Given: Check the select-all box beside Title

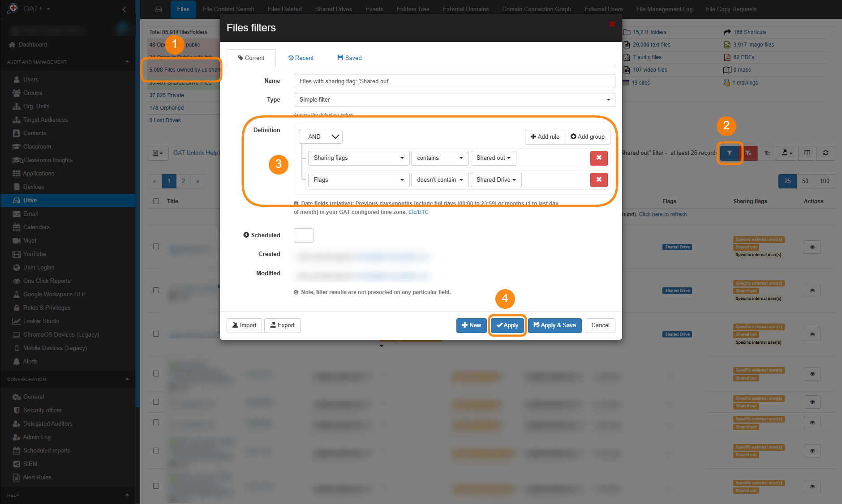Looking at the screenshot, I should (156, 201).
